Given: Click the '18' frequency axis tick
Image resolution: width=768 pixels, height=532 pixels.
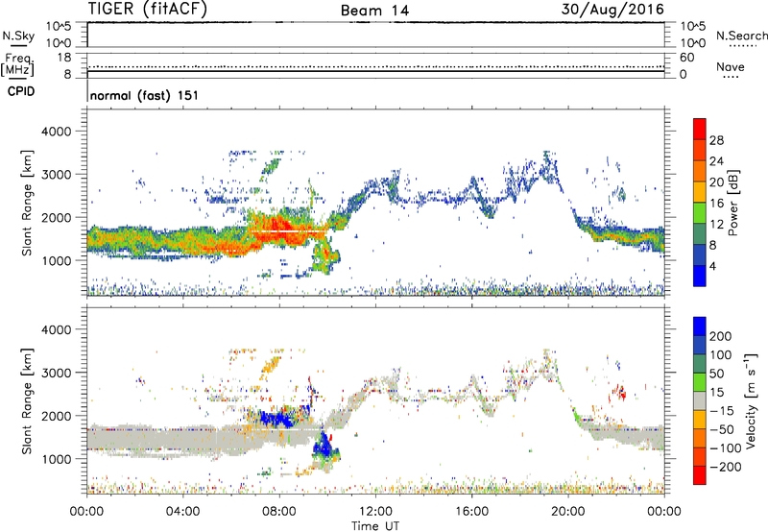Looking at the screenshot, I should coord(64,58).
